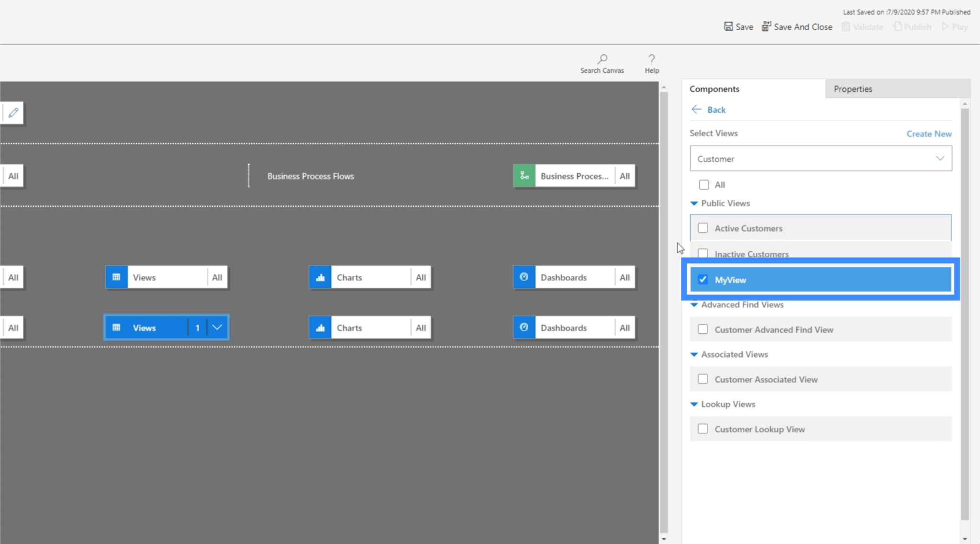This screenshot has width=980, height=544.
Task: Click the Publish icon
Action: 897,26
